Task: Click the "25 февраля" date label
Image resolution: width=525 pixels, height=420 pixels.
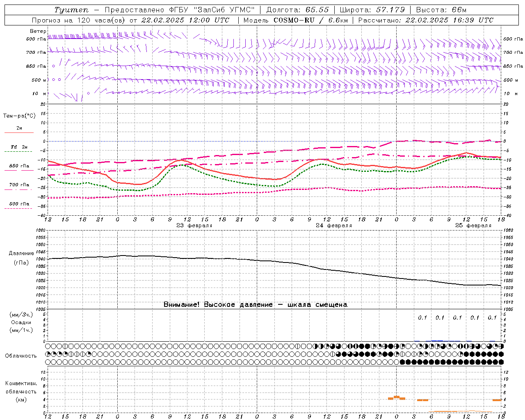Action: pos(473,226)
